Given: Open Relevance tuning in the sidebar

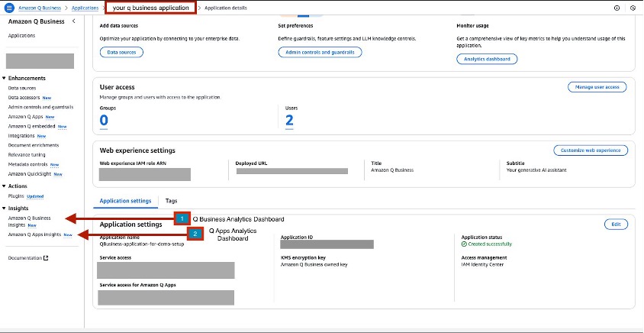Looking at the screenshot, I should (x=27, y=154).
